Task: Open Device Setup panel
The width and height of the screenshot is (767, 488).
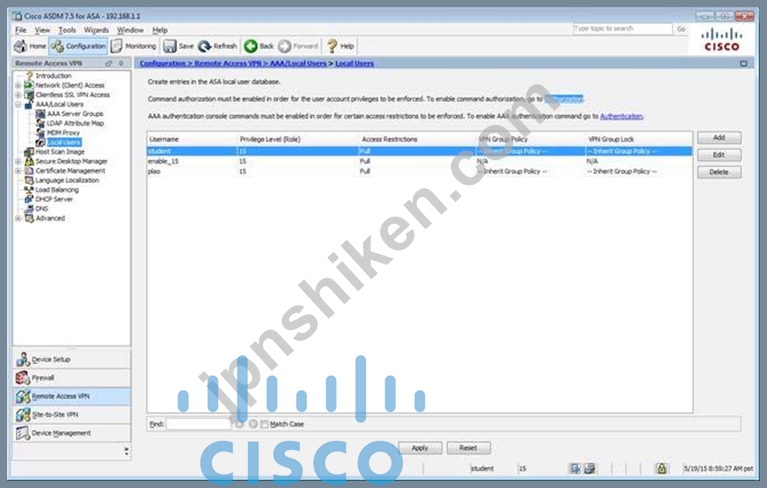Action: 72,359
